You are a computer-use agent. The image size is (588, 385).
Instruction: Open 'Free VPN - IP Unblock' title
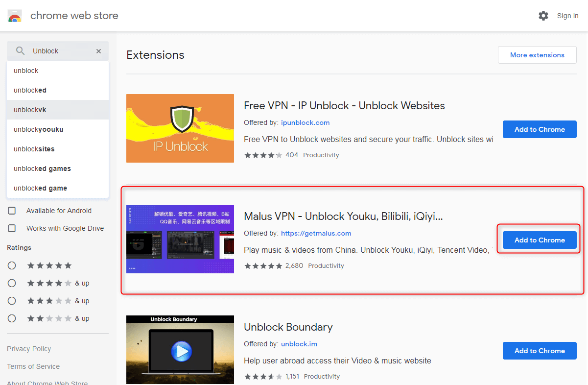(344, 105)
